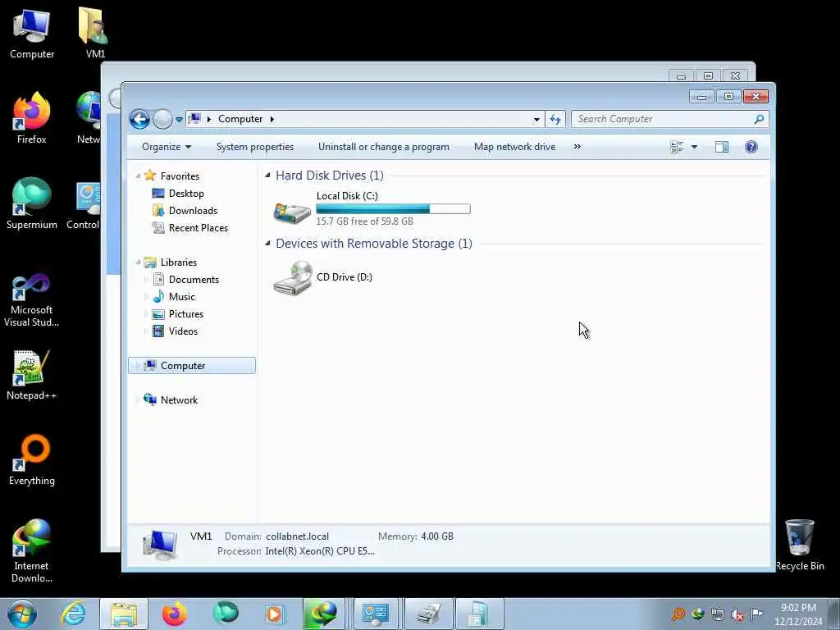The image size is (840, 630).
Task: Click the Windows Explorer taskbar button
Action: 124,614
